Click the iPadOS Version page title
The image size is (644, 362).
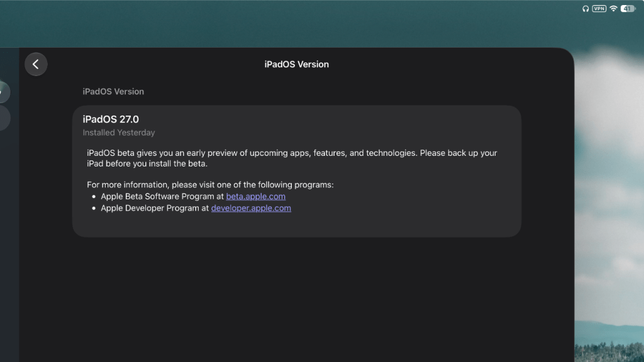pos(297,65)
